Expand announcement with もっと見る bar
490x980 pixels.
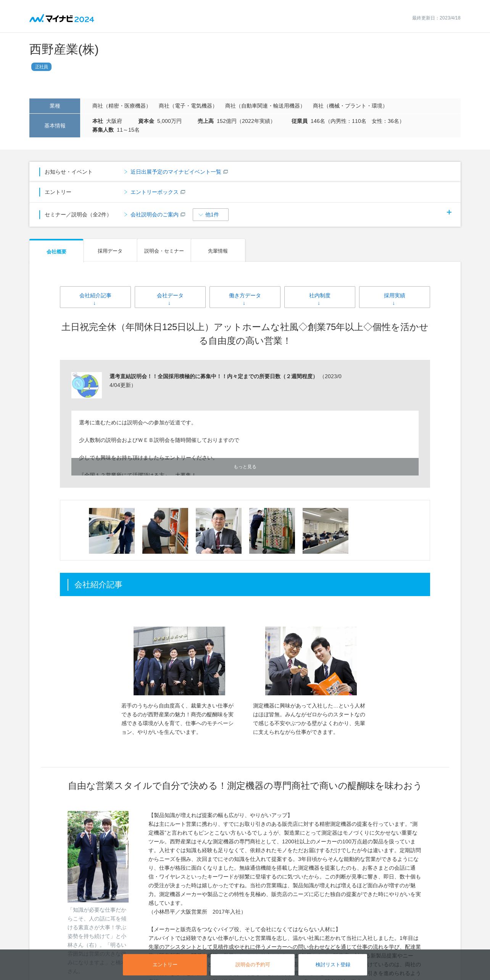tap(245, 467)
